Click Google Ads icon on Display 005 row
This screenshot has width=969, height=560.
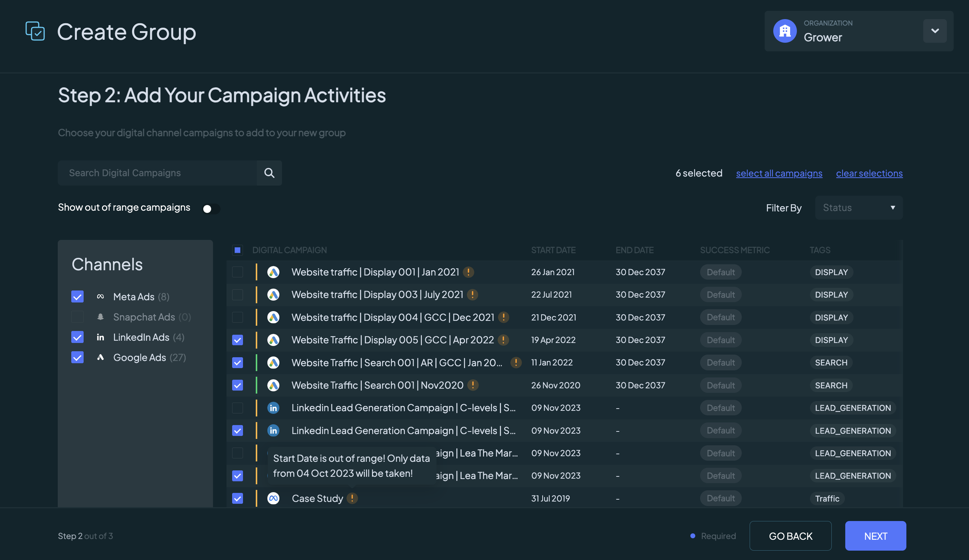pyautogui.click(x=273, y=340)
